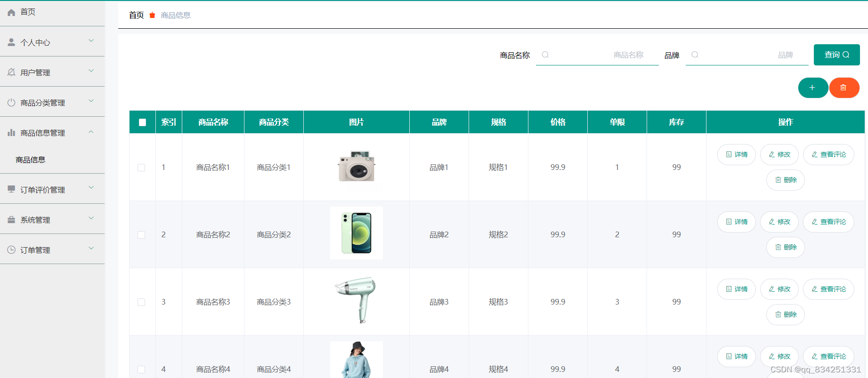Expand the 用户管理 menu chevron
This screenshot has width=868, height=378.
pos(91,71)
